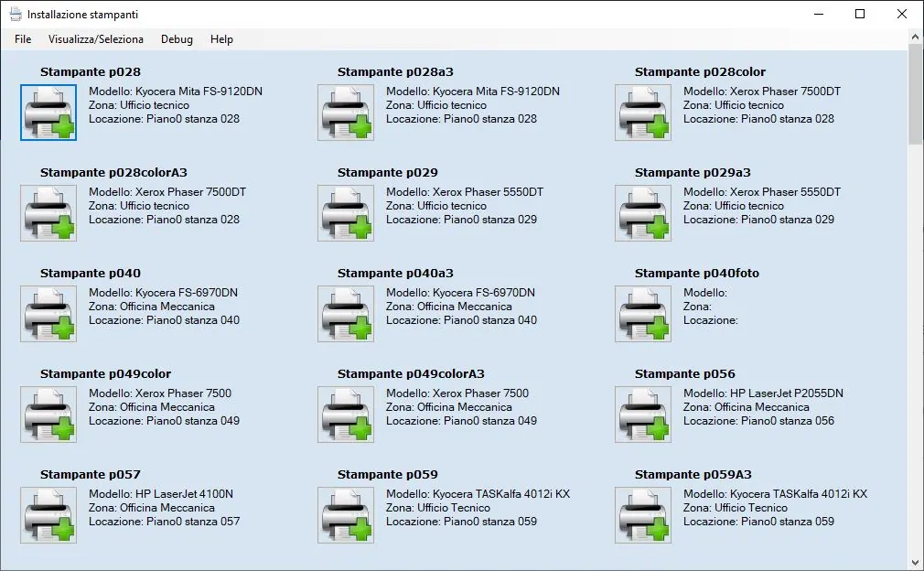Click the scrollbar up arrow
Viewport: 924px width, 571px height.
click(915, 37)
